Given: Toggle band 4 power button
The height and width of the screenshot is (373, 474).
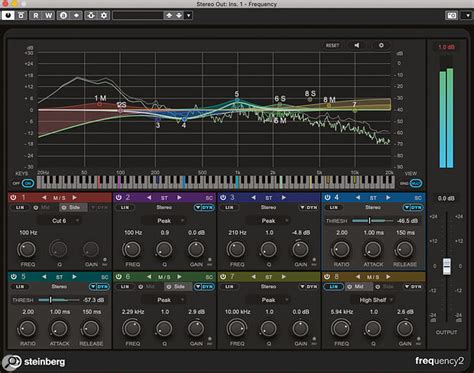Looking at the screenshot, I should [328, 197].
